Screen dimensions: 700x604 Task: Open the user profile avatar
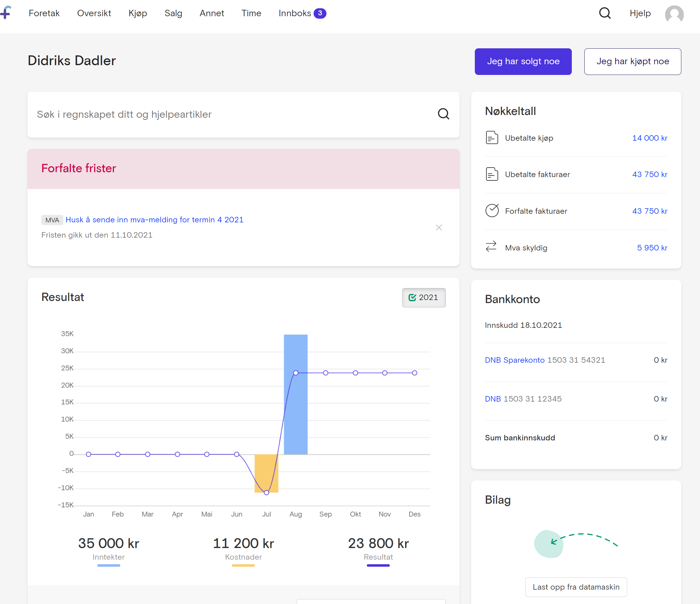(674, 14)
